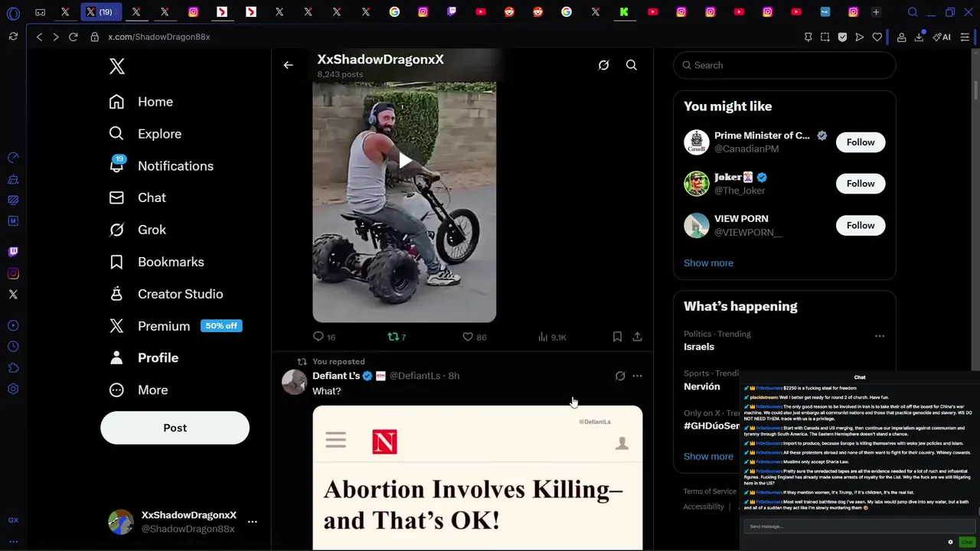Switch to the Kick browser tab
980x551 pixels.
click(624, 12)
